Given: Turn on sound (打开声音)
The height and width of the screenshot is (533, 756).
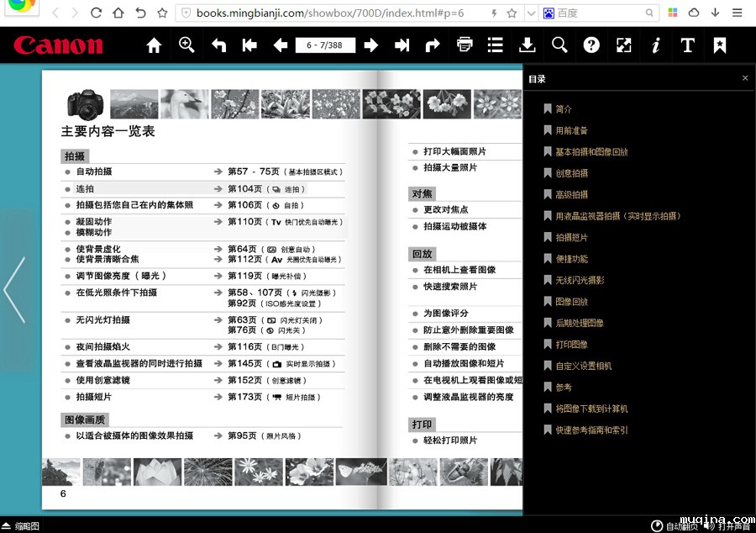Looking at the screenshot, I should (x=727, y=526).
